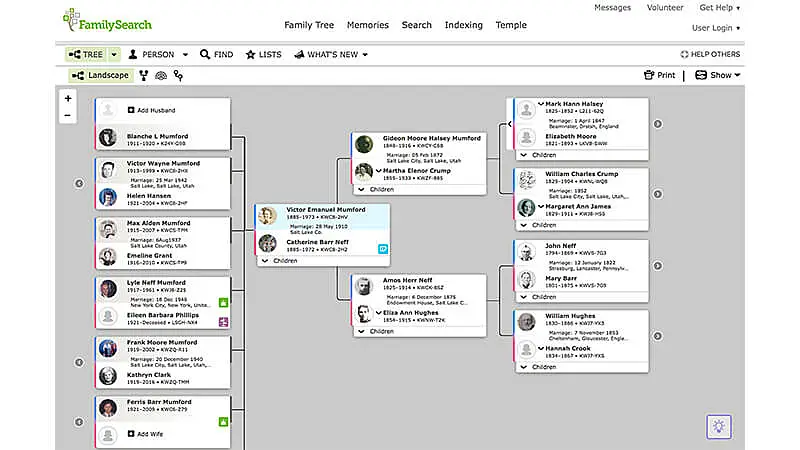Click FIND in the toolbar
The image size is (800, 450).
(x=217, y=55)
